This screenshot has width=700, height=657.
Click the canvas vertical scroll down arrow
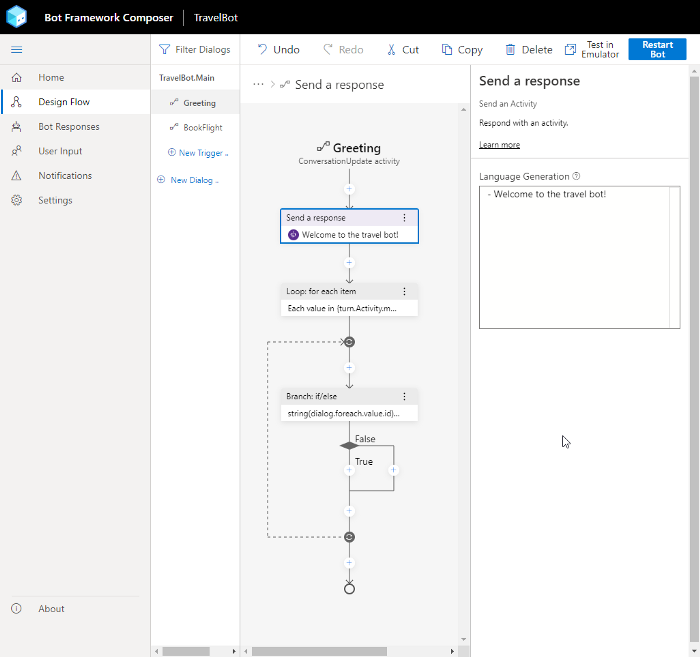coord(463,640)
